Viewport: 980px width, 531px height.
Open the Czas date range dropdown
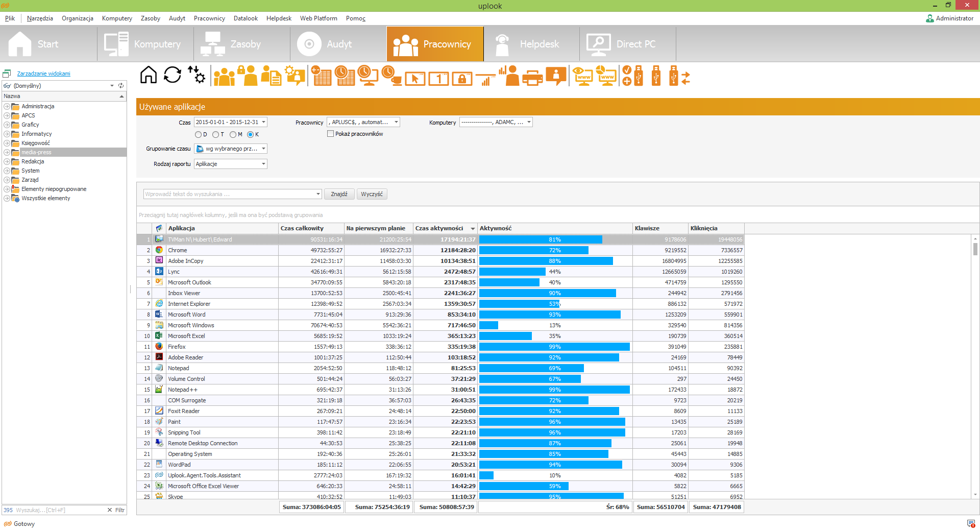click(x=263, y=122)
